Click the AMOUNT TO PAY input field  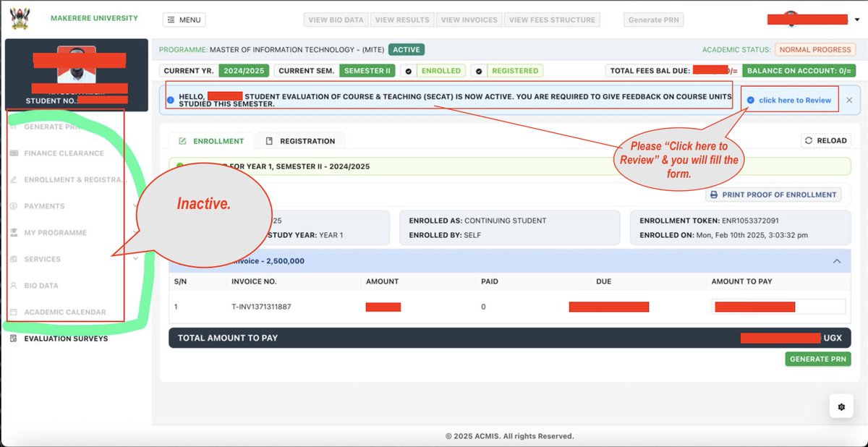click(778, 307)
